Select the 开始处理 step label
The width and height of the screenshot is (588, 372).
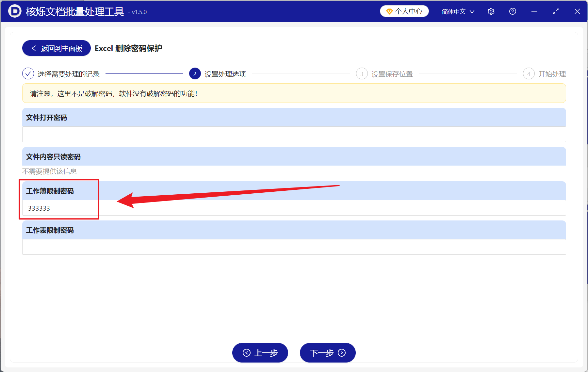[552, 74]
